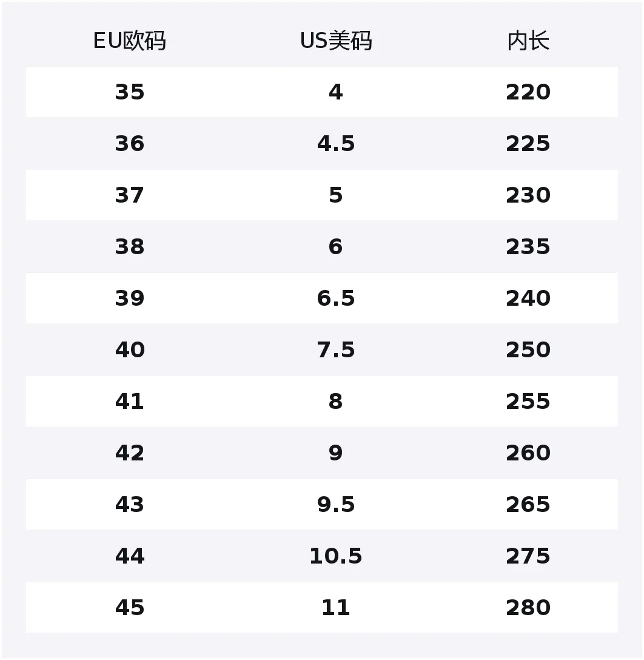Click inner length 220 value
The width and height of the screenshot is (644, 660).
(528, 92)
